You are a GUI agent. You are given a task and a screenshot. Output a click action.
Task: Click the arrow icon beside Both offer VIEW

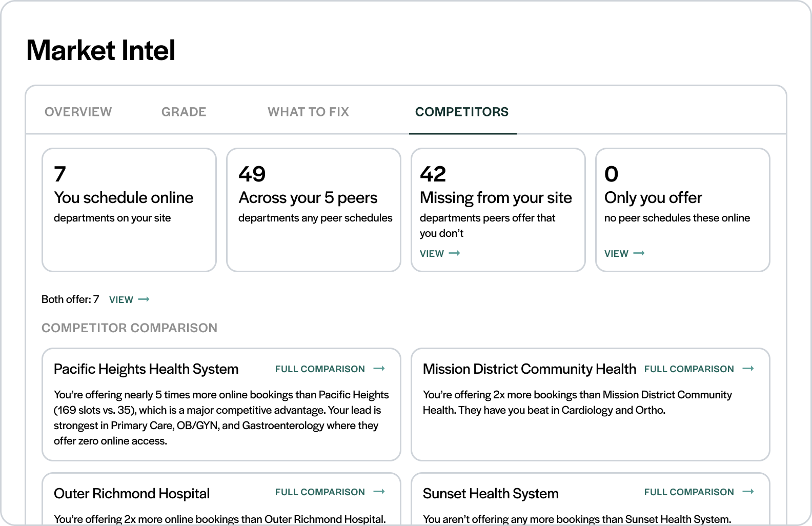[144, 299]
